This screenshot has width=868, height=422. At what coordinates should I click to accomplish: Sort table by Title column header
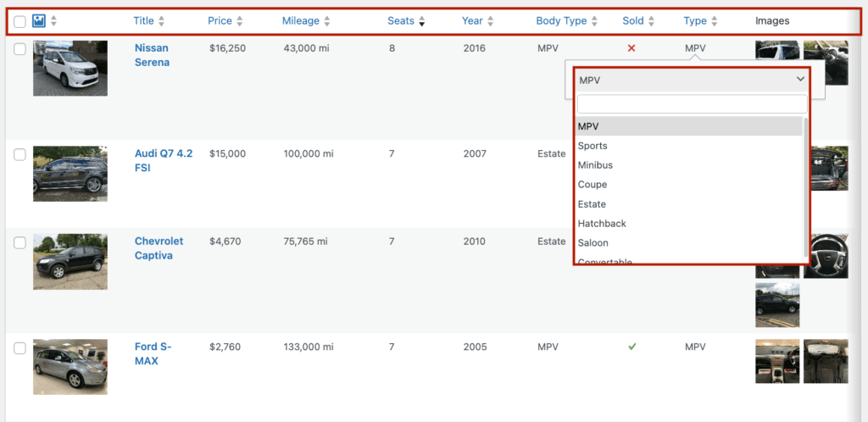click(143, 21)
